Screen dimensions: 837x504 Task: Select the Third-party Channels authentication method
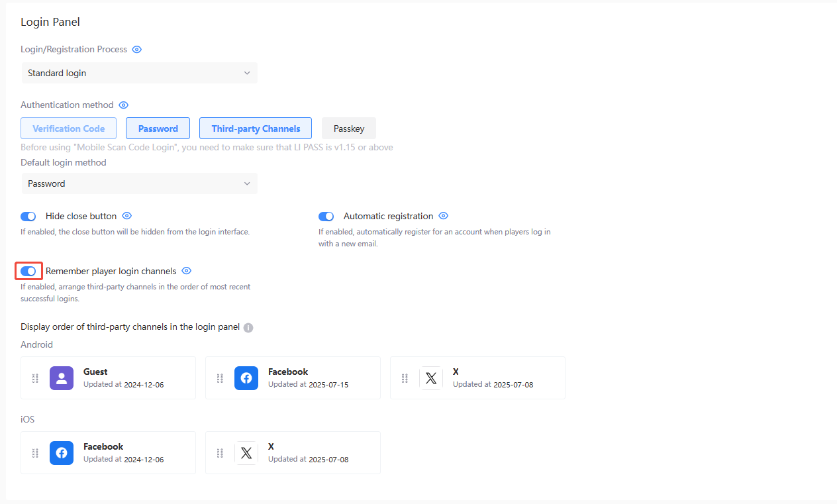(255, 128)
